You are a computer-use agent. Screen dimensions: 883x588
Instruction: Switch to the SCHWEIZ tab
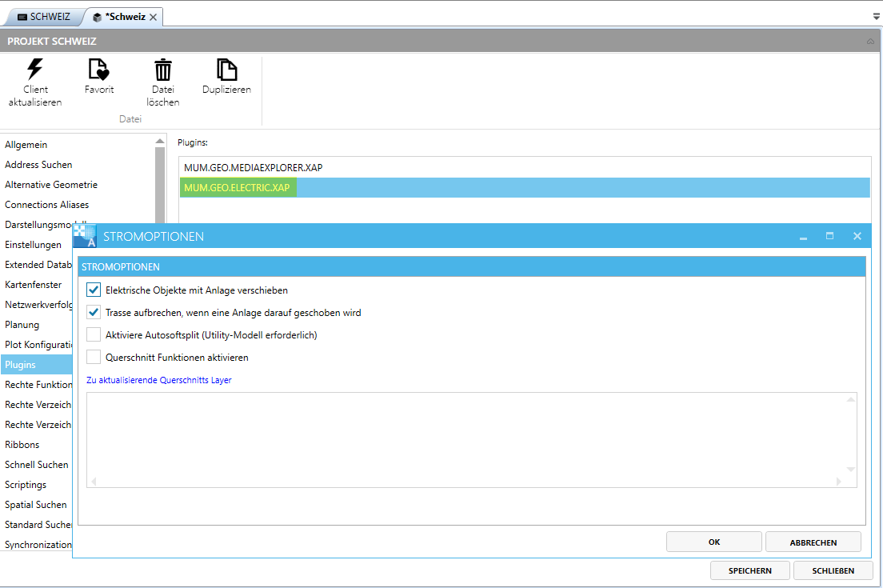coord(43,17)
